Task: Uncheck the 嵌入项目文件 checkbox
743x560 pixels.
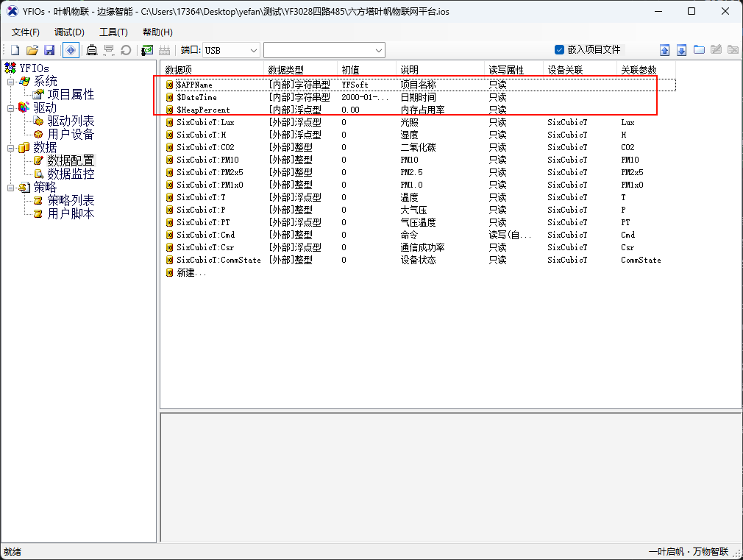Action: click(x=559, y=50)
